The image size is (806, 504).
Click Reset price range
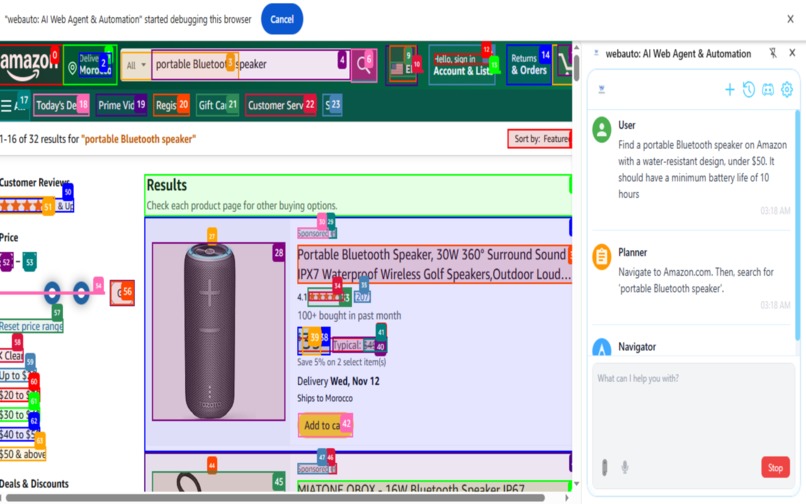click(31, 326)
